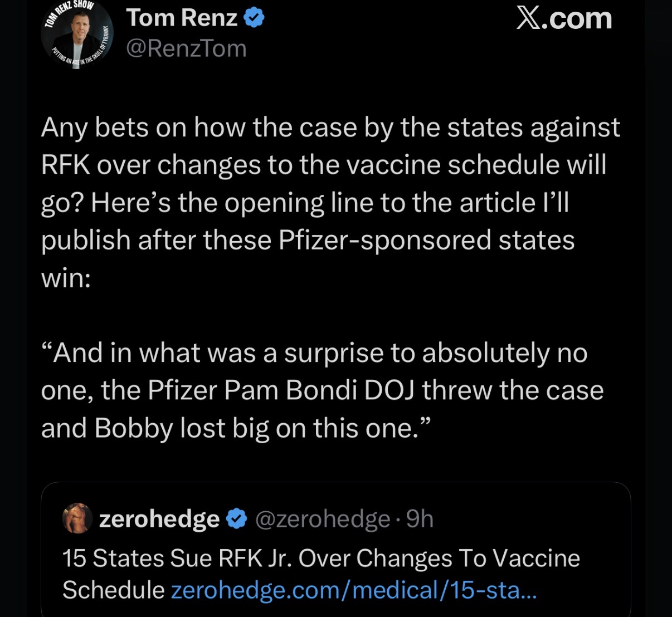Viewport: 672px width, 617px height.
Task: Open the zerohedge.com/medical article link
Action: point(353,590)
